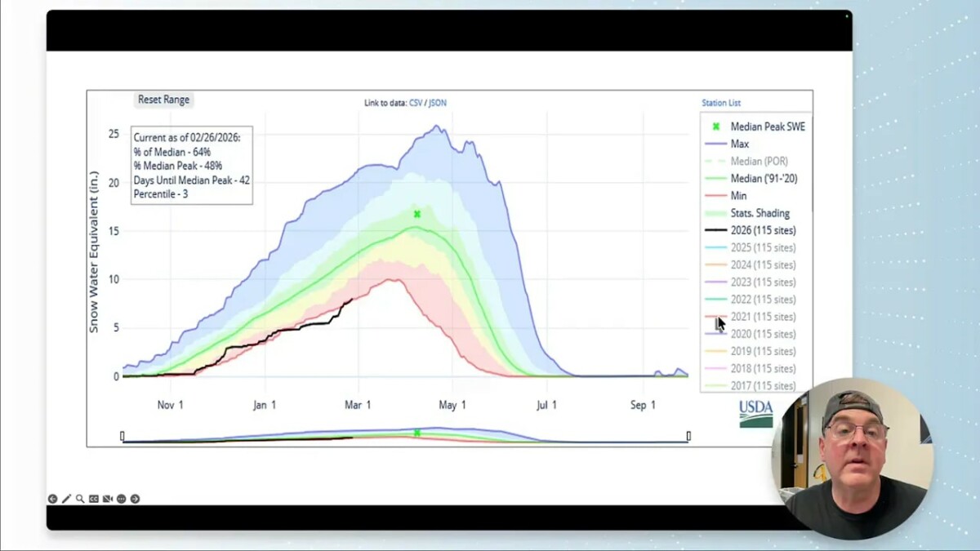Click the magnifier search icon
This screenshot has width=980, height=551.
coord(79,499)
